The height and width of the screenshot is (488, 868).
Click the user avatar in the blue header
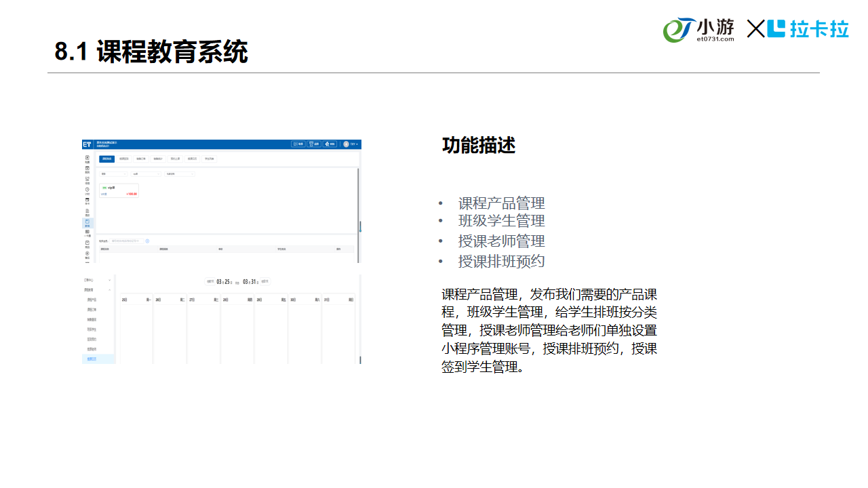click(346, 144)
